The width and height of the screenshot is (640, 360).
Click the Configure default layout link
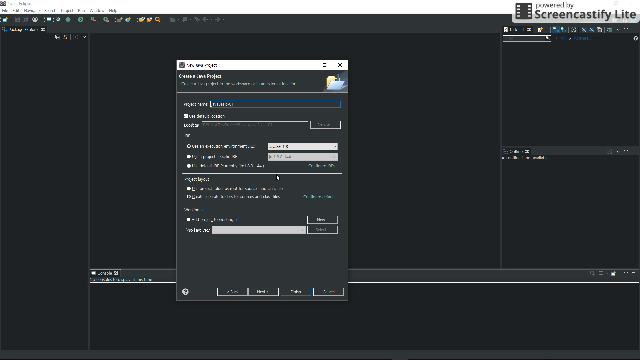coord(319,197)
